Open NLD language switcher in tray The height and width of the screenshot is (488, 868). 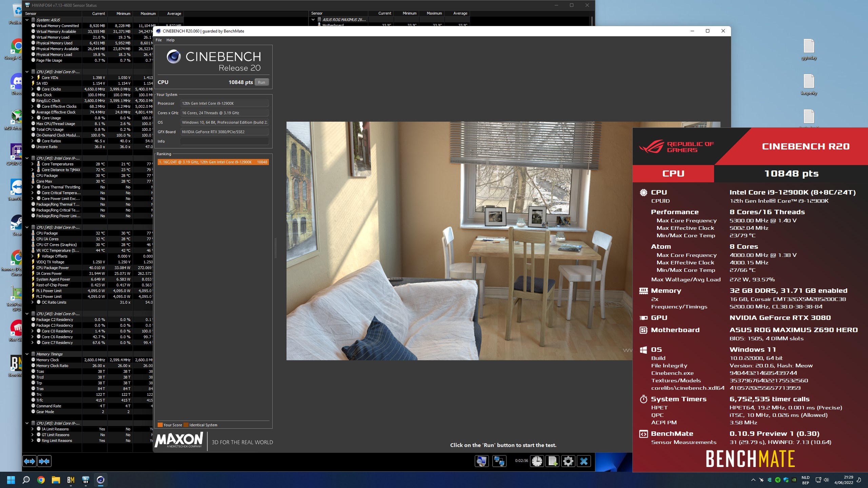click(806, 480)
